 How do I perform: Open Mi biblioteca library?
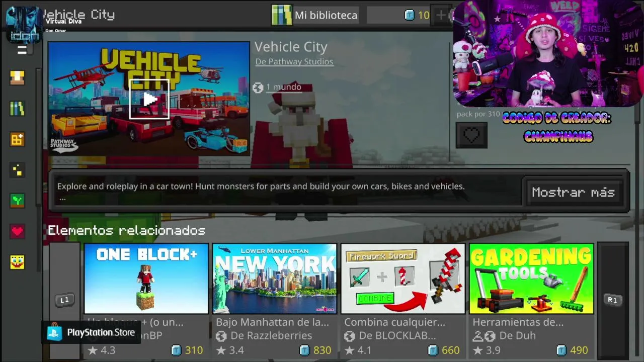point(315,15)
